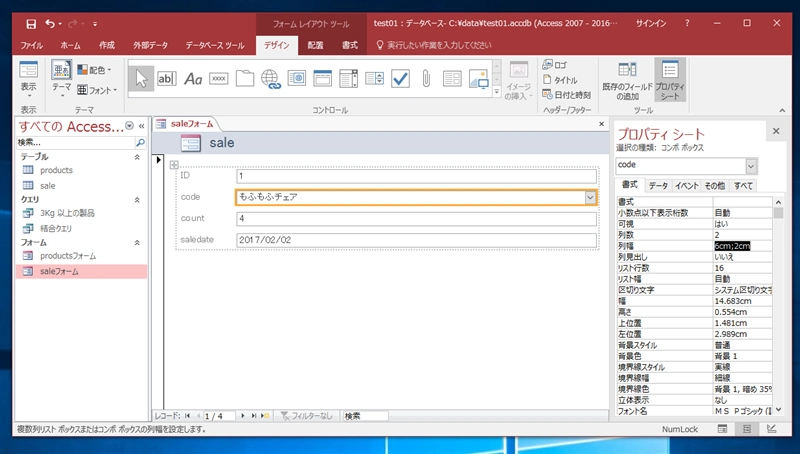Switch to Design view in status bar
800x454 pixels.
pos(771,430)
